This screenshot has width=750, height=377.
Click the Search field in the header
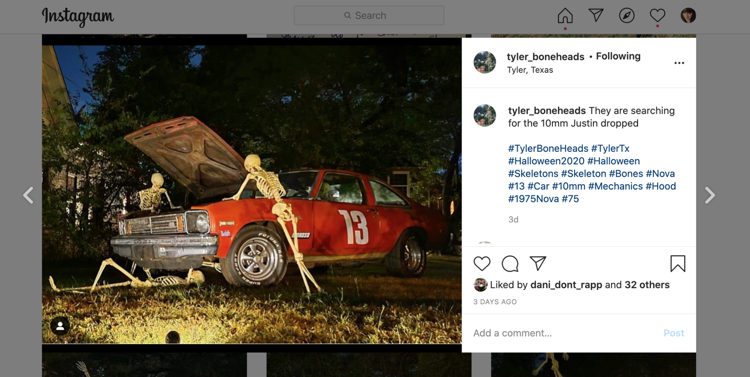pos(369,15)
